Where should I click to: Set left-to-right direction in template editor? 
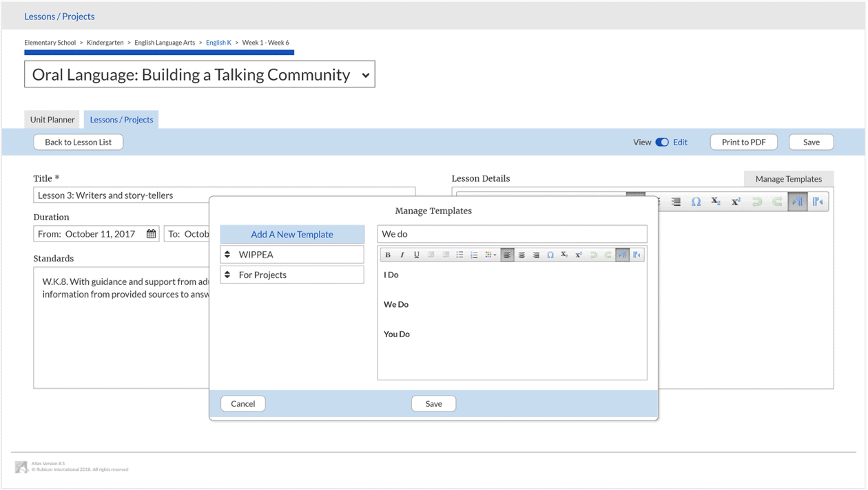pos(622,255)
